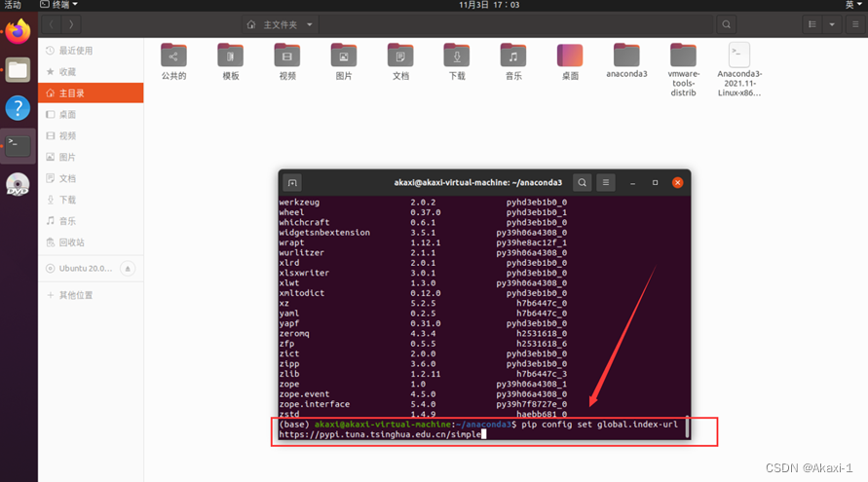Open the 终端 app menu in top bar

pos(58,5)
